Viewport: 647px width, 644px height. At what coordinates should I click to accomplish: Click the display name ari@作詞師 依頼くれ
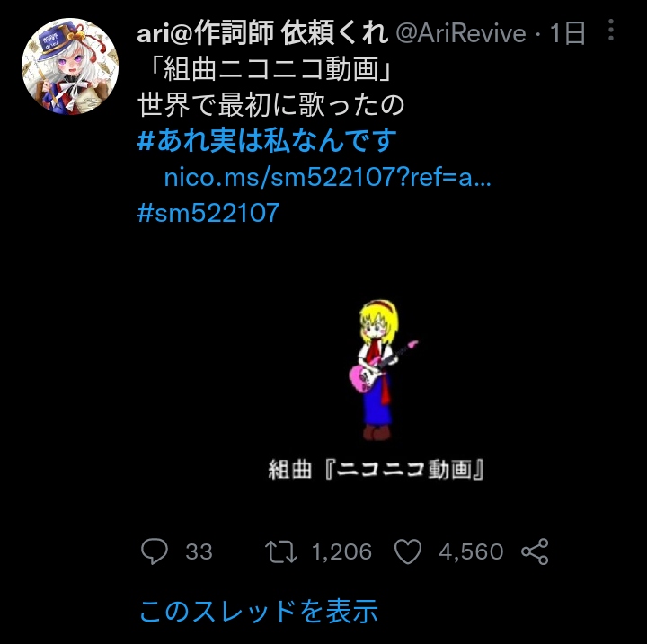point(262,32)
